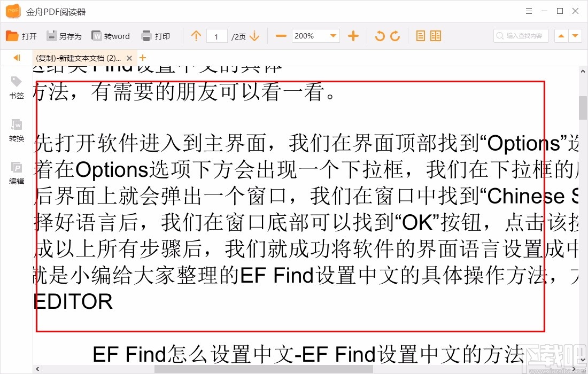
Task: Convert the PDF with 转word
Action: 111,36
